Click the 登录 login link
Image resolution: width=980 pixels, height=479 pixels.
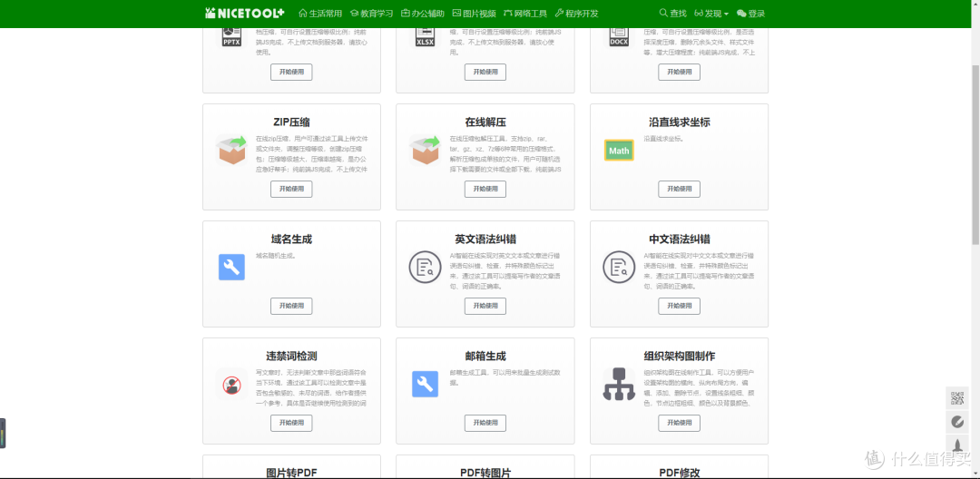[x=750, y=13]
